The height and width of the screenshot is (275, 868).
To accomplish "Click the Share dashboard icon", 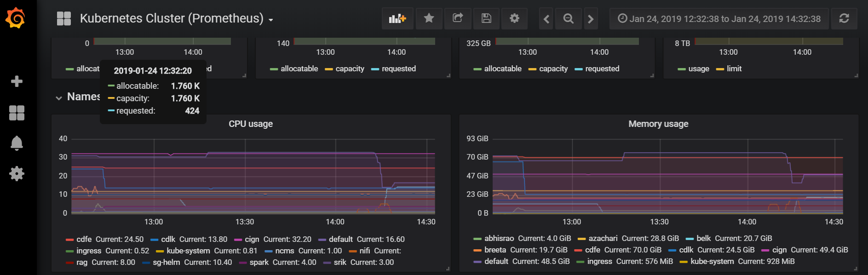I will (458, 18).
